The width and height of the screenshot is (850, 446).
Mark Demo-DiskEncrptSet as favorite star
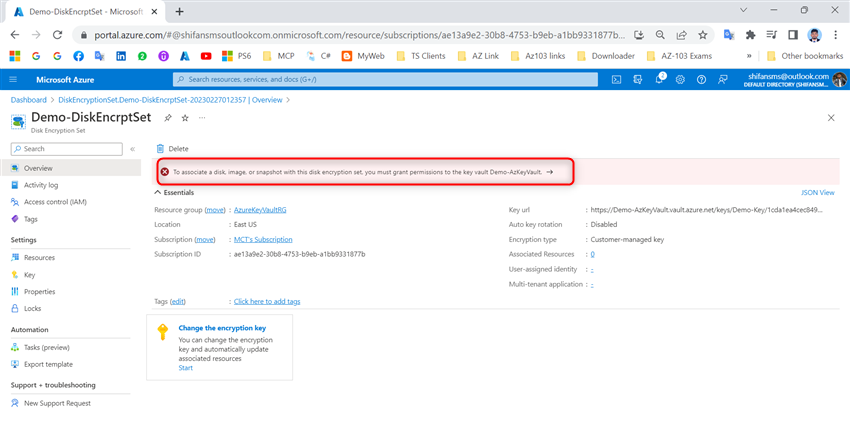185,118
